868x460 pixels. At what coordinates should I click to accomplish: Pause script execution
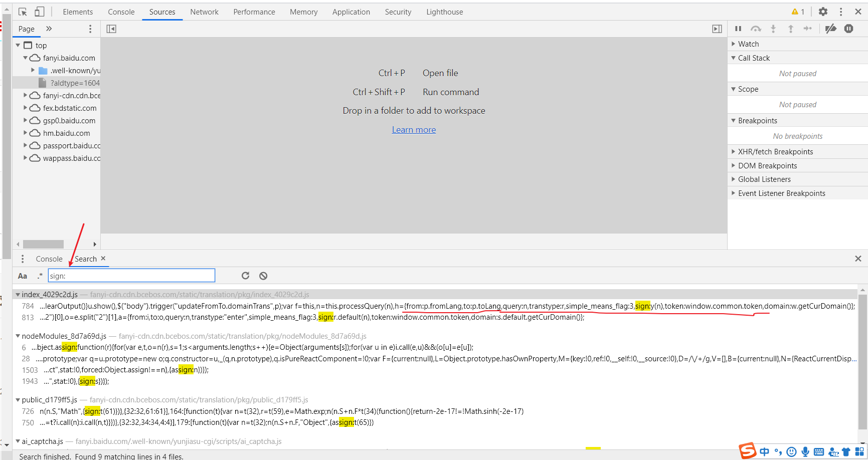[x=738, y=29]
